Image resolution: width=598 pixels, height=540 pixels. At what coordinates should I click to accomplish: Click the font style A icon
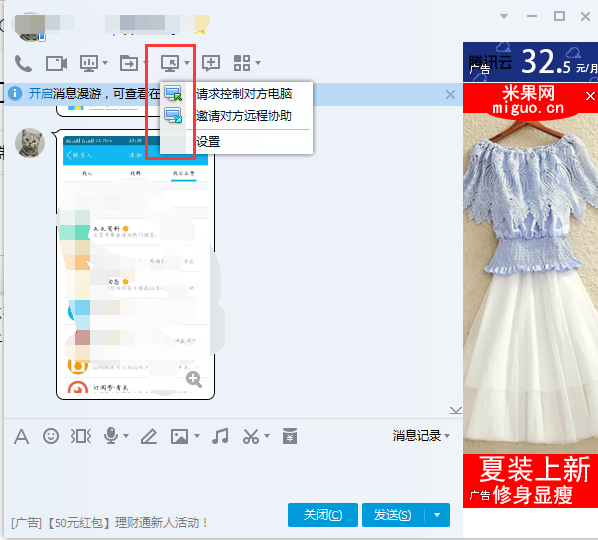pos(21,436)
